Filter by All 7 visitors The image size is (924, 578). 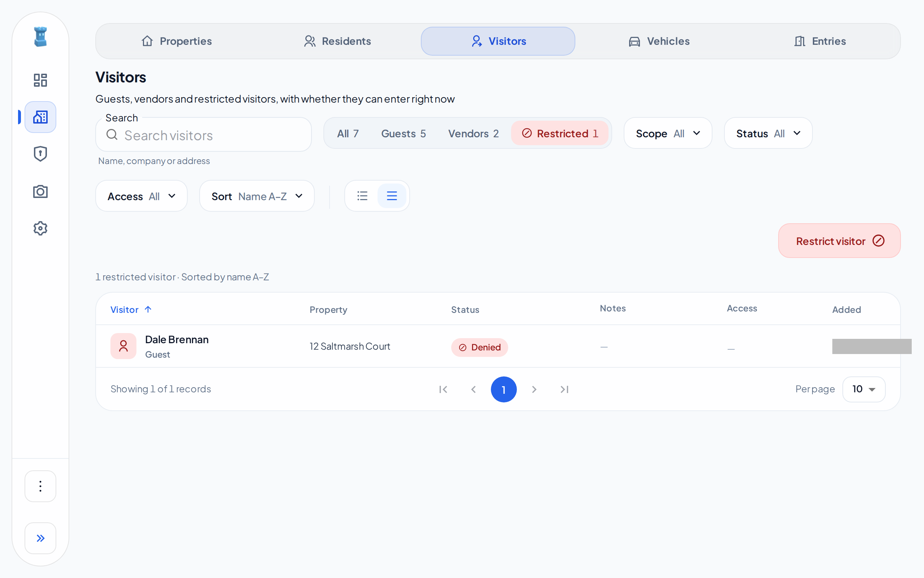pyautogui.click(x=348, y=133)
